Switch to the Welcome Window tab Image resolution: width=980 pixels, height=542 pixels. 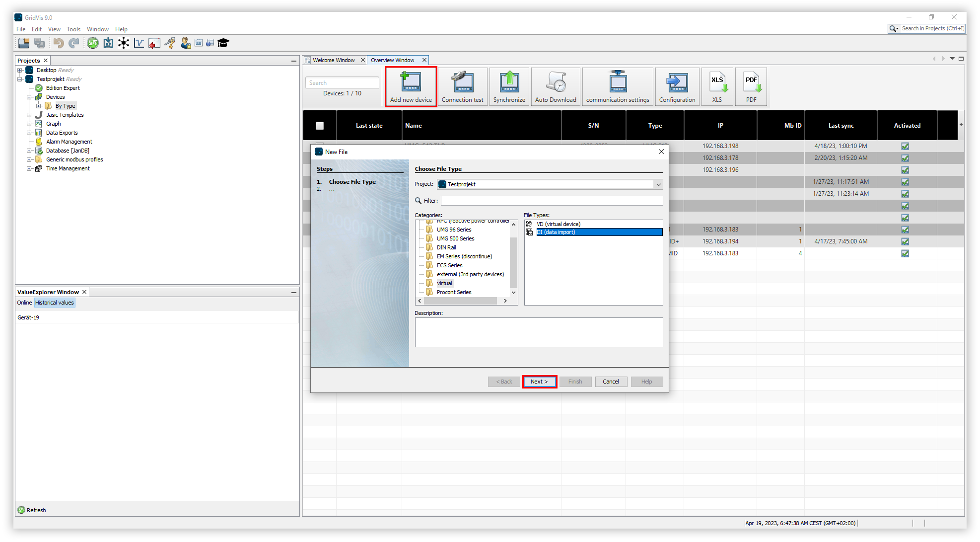point(333,60)
